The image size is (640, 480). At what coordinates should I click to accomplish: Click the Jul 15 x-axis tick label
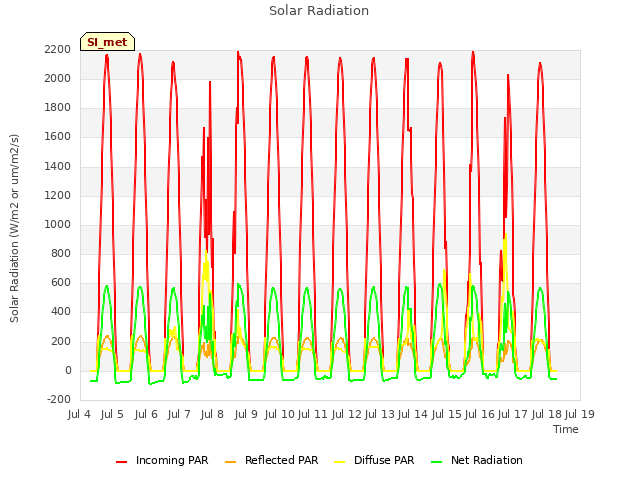pos(447,415)
